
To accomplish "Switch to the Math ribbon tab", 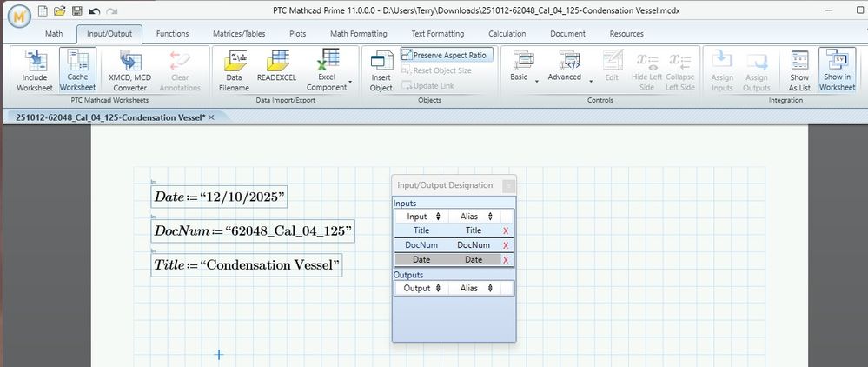I will click(x=54, y=33).
